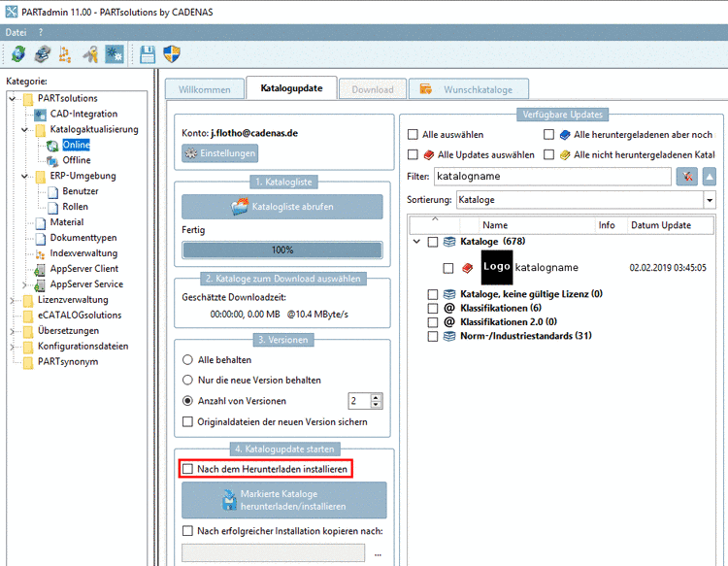This screenshot has height=566, width=728.
Task: Check Alle Updates auswählen checkbox
Action: point(413,154)
